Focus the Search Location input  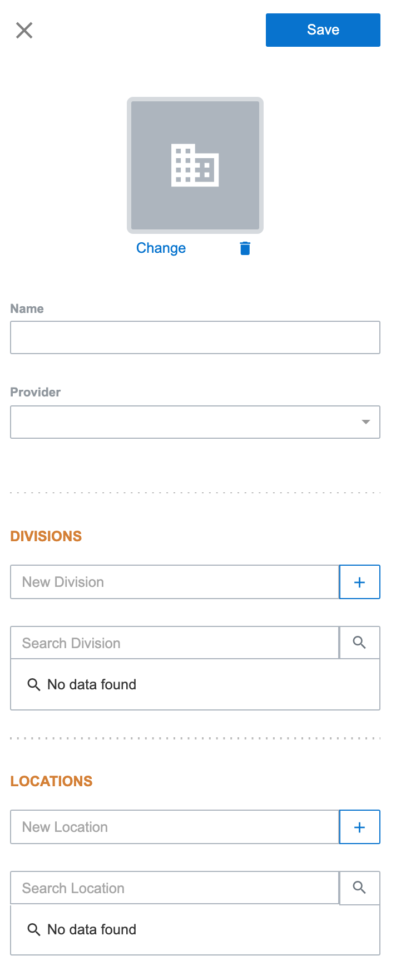(x=175, y=888)
